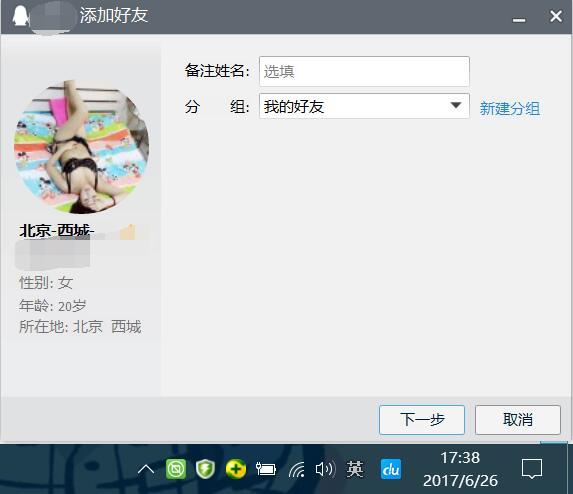Click the circular profile avatar picture
The width and height of the screenshot is (573, 494).
click(x=81, y=147)
